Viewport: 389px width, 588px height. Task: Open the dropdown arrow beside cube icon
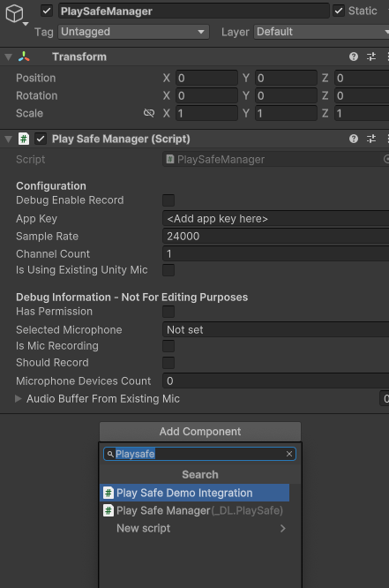(26, 24)
